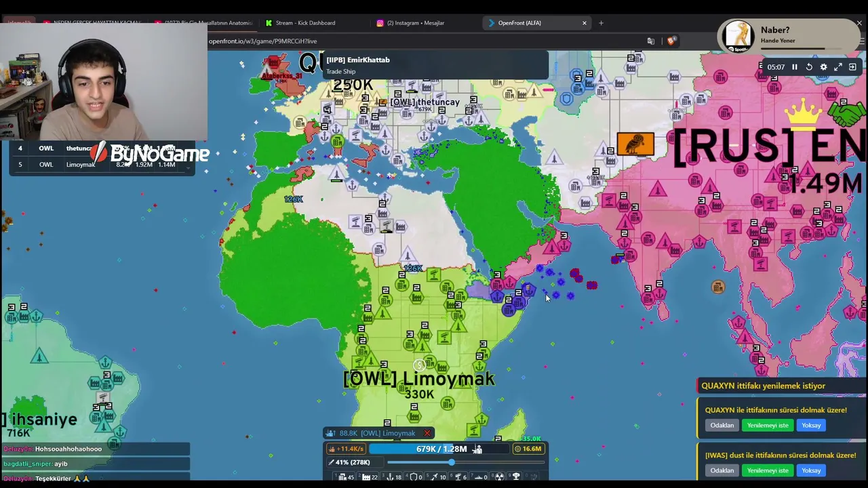Request QUAXYN alliance renewal with Yenilemeyi iste
Viewport: 868px width, 488px height.
click(x=768, y=426)
